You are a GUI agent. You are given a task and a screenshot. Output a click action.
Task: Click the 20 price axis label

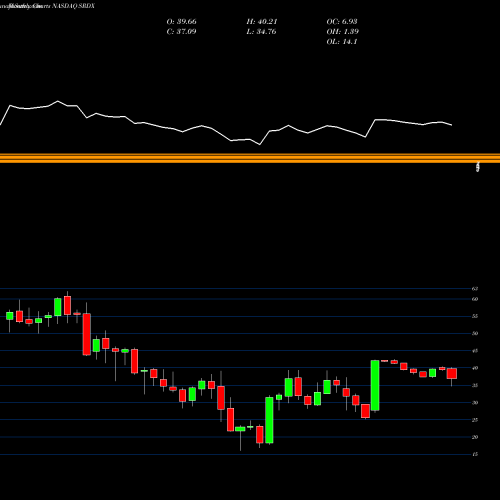coord(475,437)
